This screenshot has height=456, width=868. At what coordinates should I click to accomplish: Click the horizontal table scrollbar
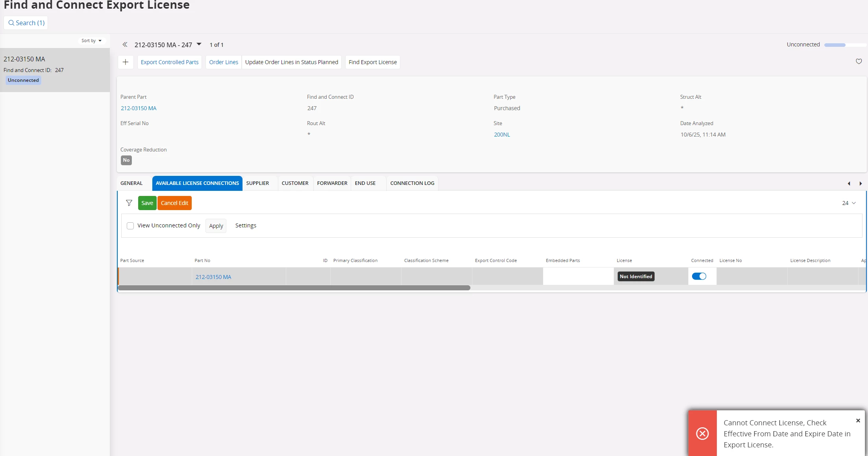coord(294,288)
